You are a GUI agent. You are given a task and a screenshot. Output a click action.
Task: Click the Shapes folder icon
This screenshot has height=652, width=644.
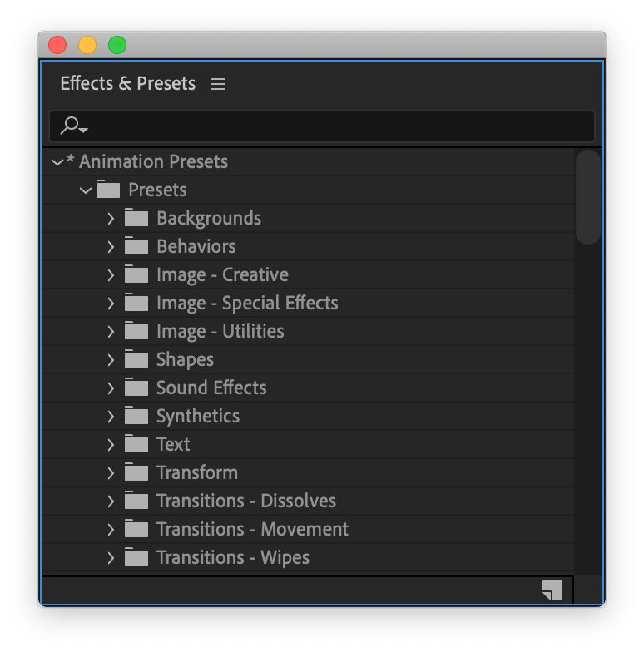coord(136,359)
